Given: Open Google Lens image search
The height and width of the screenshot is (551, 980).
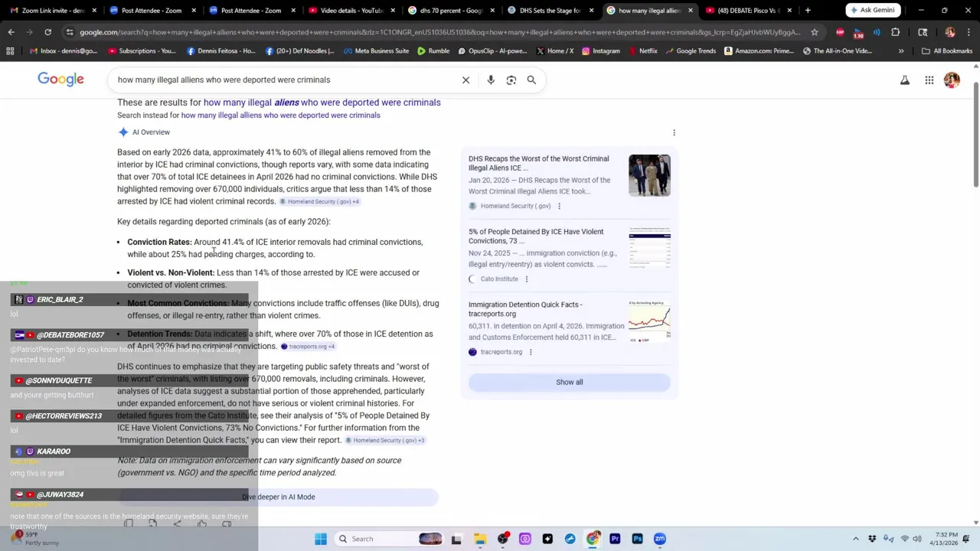Looking at the screenshot, I should [511, 80].
